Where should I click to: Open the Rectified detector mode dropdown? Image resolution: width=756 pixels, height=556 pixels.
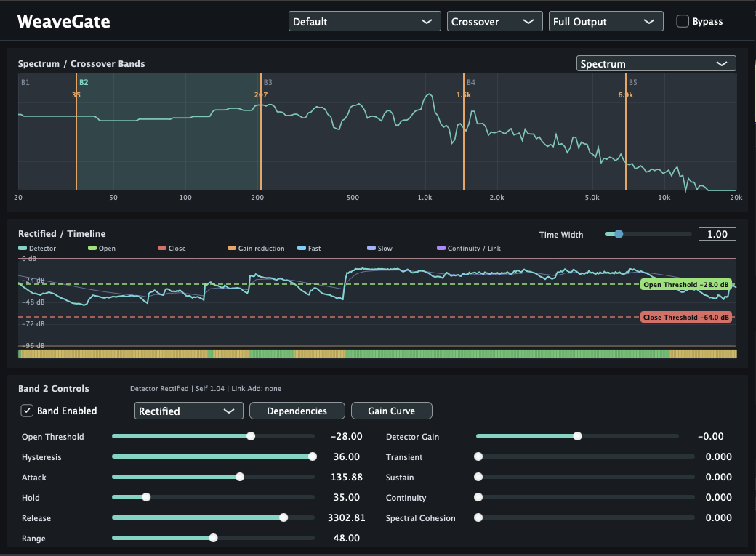(188, 411)
